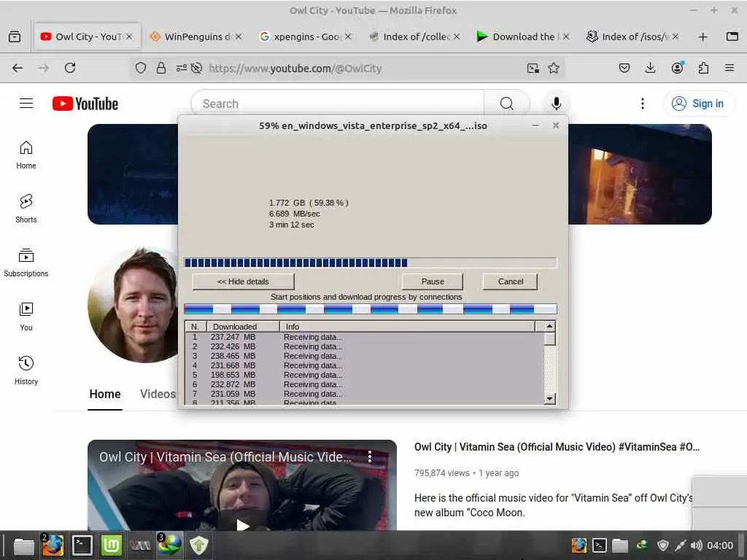
Task: Click the 04:00 clock
Action: coord(720,545)
